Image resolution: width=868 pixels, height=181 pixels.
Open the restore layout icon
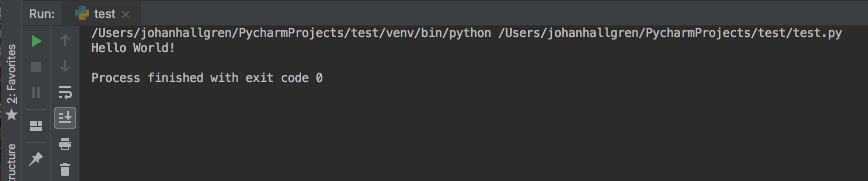pos(36,126)
